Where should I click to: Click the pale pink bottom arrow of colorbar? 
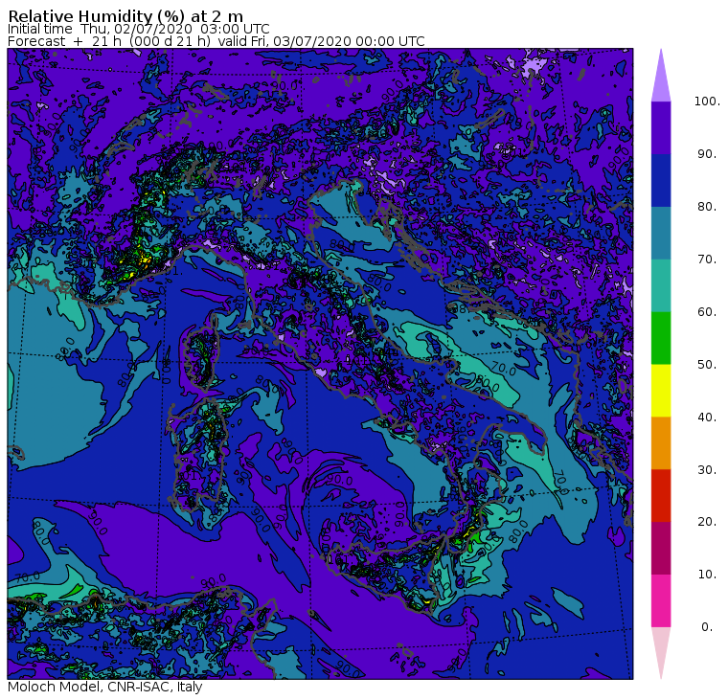pyautogui.click(x=661, y=653)
